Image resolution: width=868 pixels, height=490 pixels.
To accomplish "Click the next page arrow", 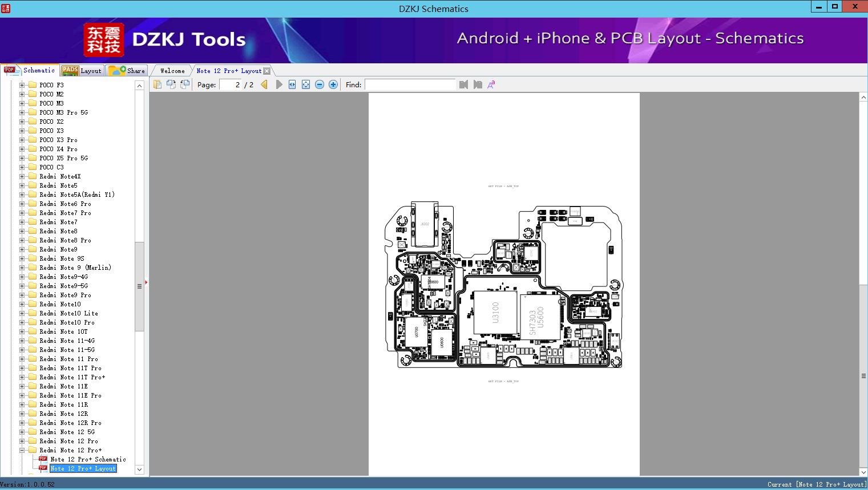I will [278, 84].
